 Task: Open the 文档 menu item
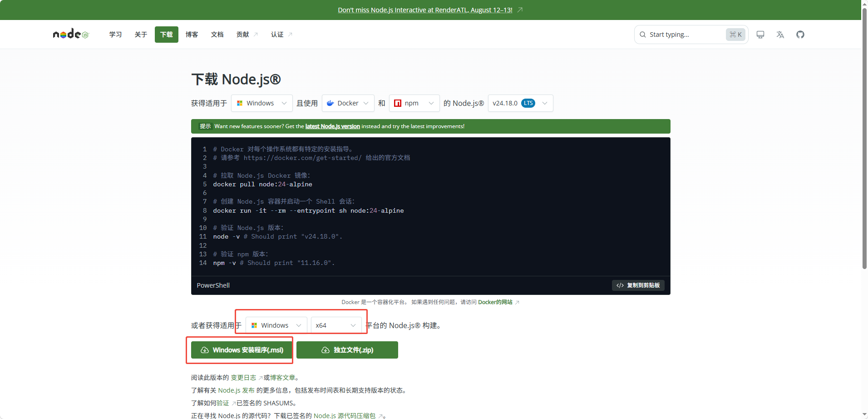[217, 35]
